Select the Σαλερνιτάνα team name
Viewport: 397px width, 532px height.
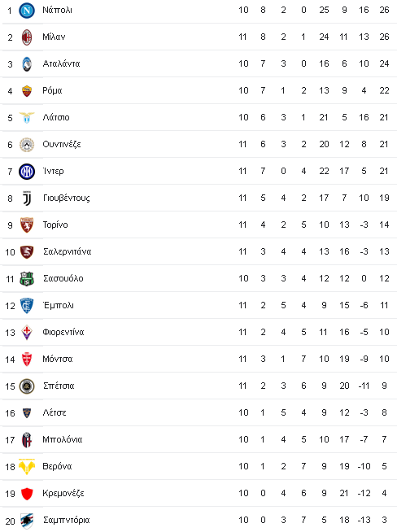(x=68, y=251)
